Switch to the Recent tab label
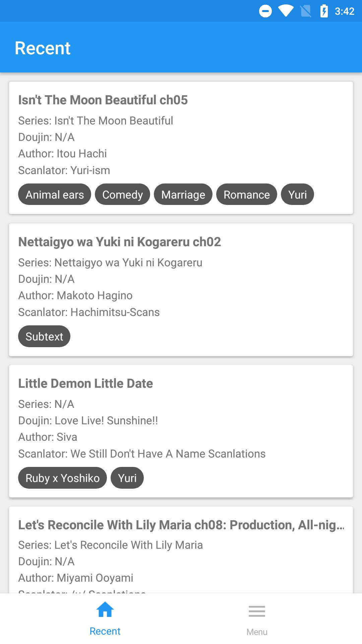The image size is (362, 644). point(105,631)
